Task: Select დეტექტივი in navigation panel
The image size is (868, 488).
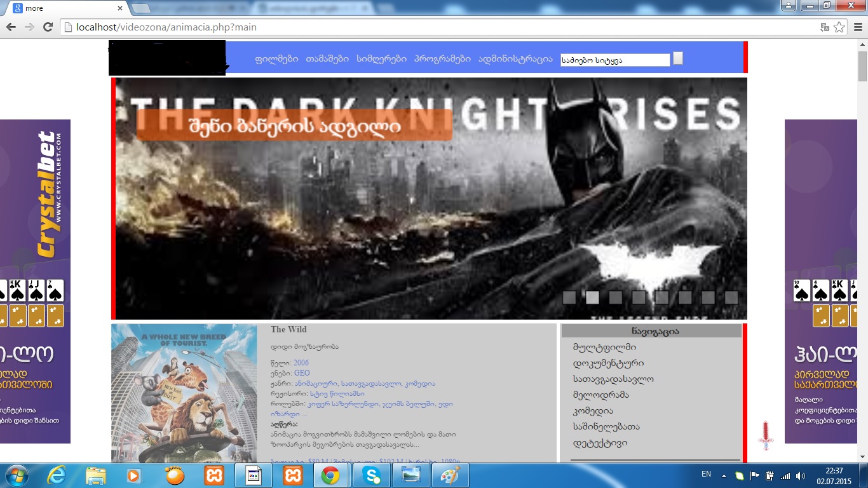Action: [x=600, y=444]
